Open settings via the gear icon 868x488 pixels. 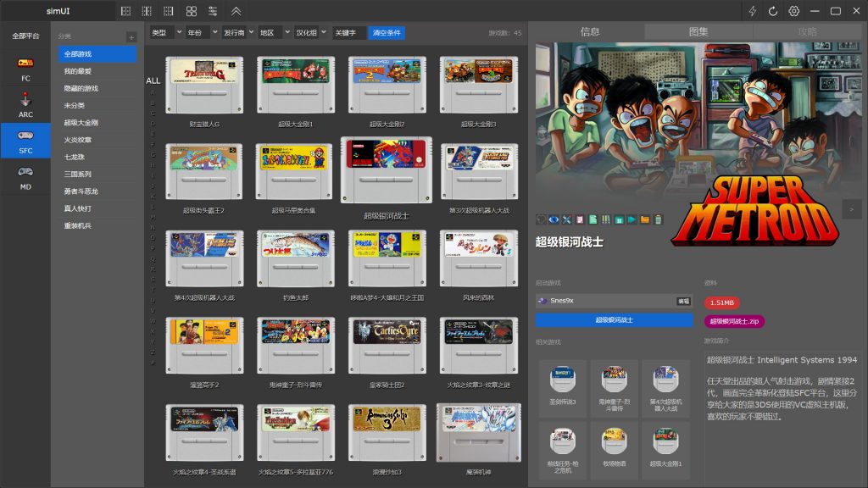coord(794,11)
